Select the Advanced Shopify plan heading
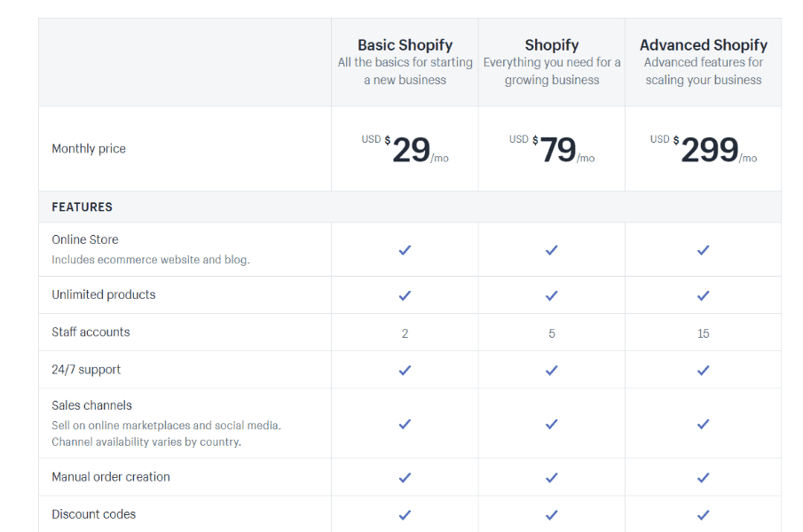 703,45
